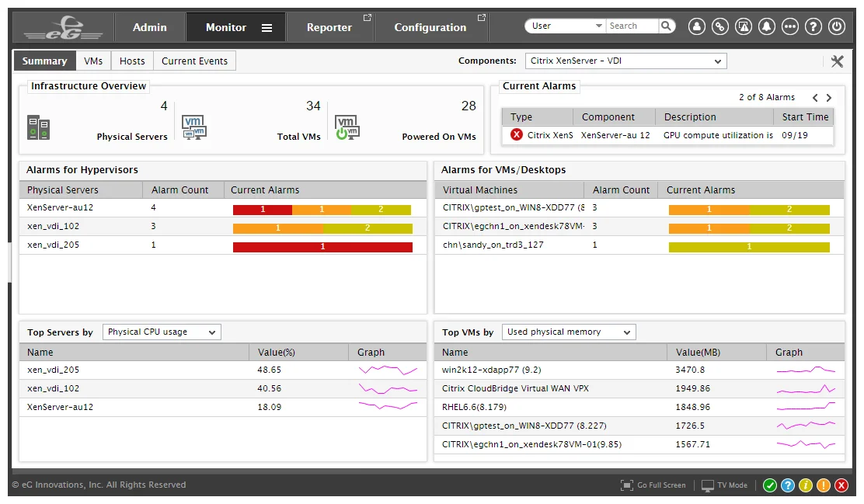
Task: Click the help question mark in header
Action: pyautogui.click(x=813, y=26)
